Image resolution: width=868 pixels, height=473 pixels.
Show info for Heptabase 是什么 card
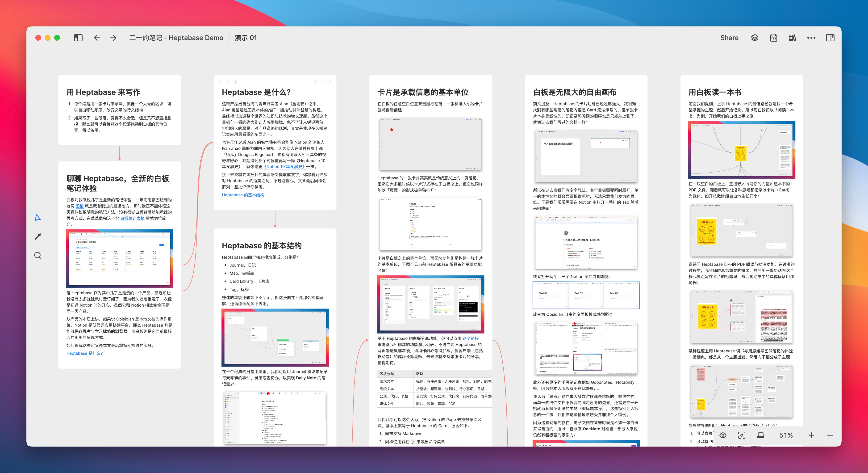point(315,82)
